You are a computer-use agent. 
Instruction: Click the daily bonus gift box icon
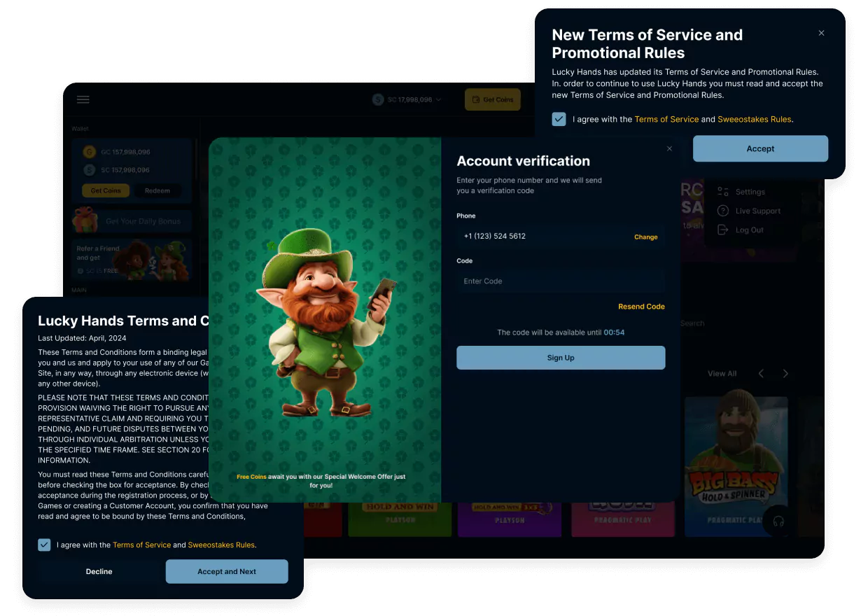pos(85,220)
